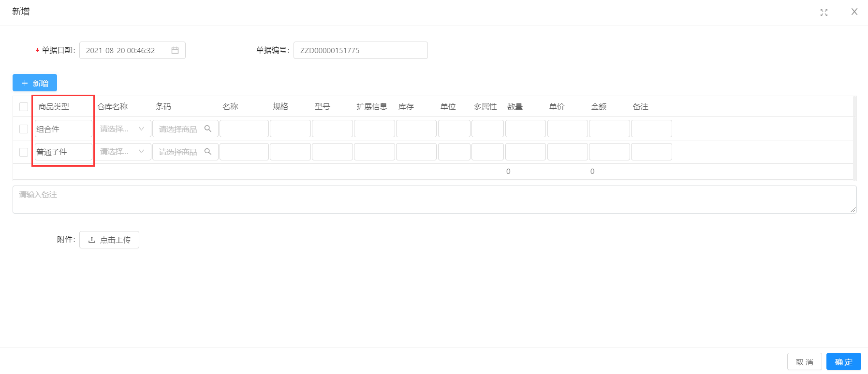The image size is (868, 374).
Task: Click the 商品类型 column header
Action: pos(54,106)
